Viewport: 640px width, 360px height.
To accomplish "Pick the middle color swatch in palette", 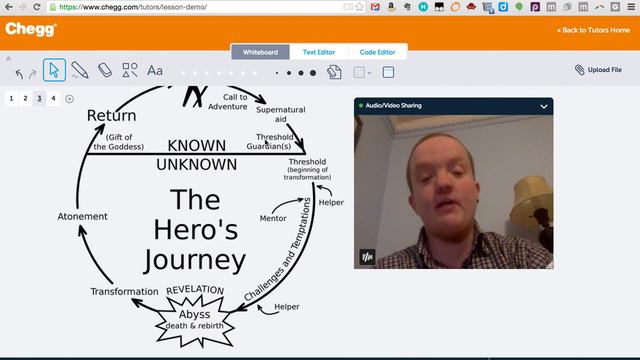I will coord(219,73).
